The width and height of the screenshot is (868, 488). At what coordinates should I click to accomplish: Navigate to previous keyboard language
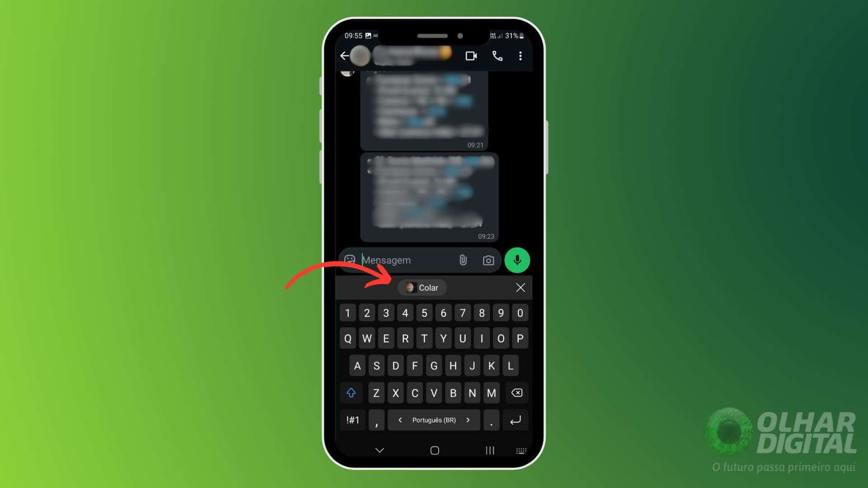pyautogui.click(x=400, y=420)
